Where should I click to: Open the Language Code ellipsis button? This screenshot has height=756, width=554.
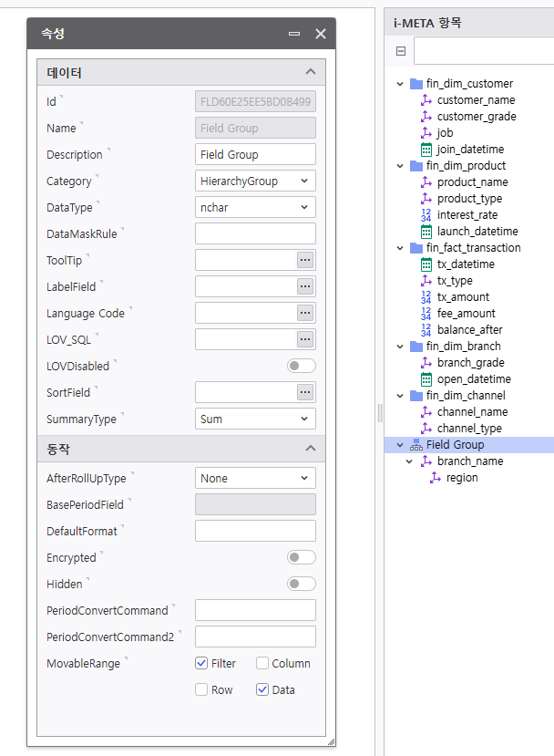(305, 313)
